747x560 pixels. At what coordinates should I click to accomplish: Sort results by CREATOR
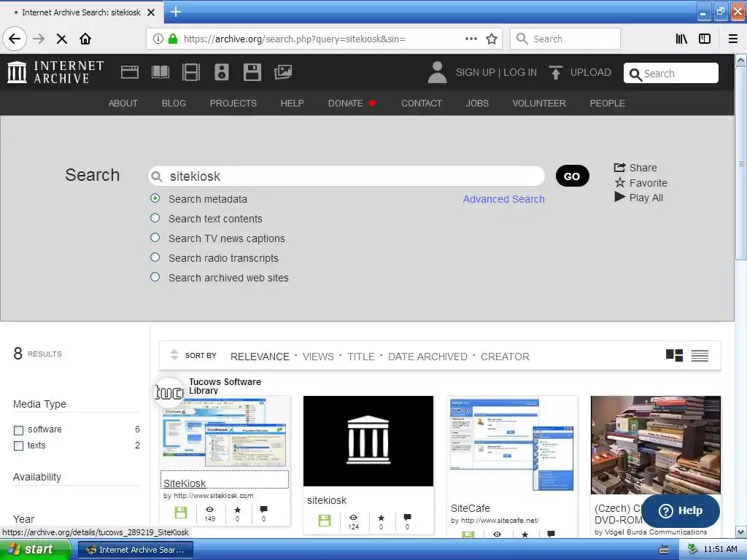click(x=505, y=357)
